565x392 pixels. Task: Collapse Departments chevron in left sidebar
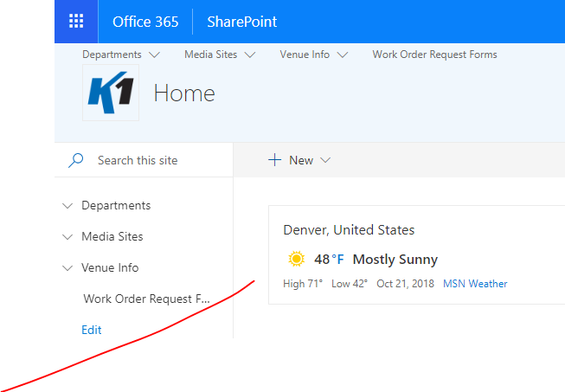coord(67,206)
